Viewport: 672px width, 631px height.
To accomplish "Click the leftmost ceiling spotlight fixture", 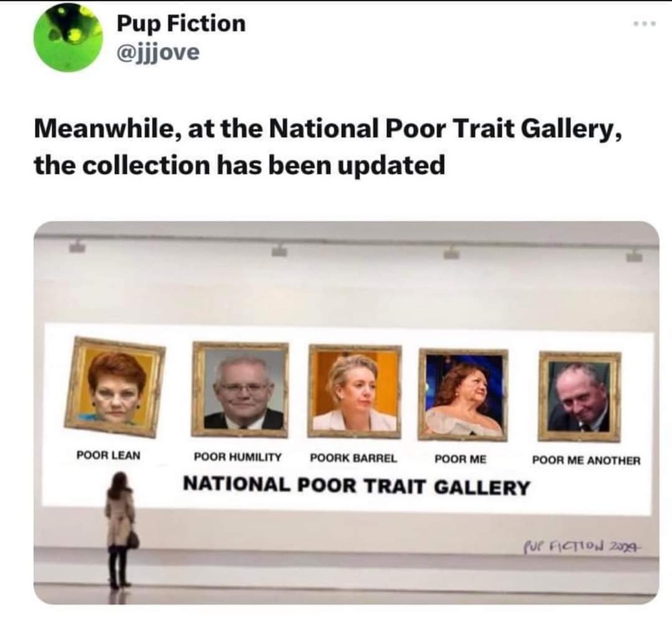I will tap(77, 247).
